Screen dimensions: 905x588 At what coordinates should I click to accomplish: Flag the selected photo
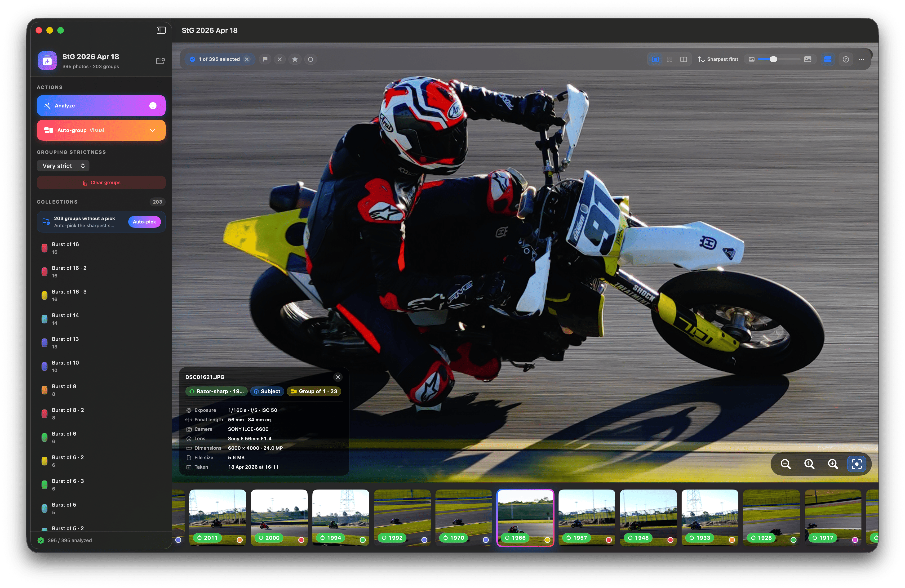[265, 59]
